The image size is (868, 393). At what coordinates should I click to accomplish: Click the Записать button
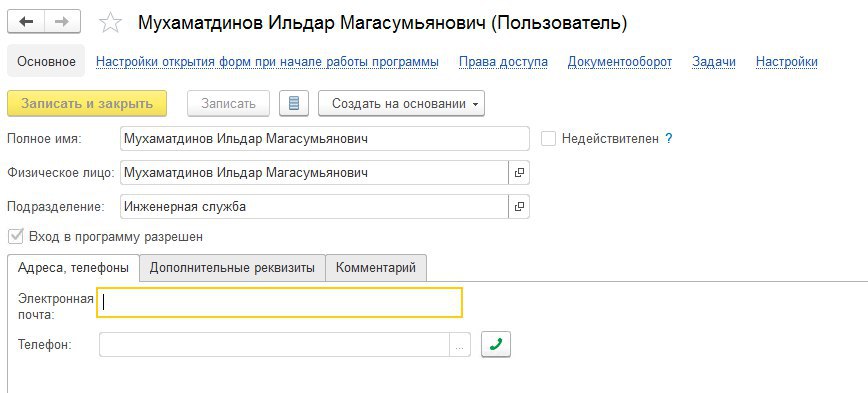tap(229, 104)
